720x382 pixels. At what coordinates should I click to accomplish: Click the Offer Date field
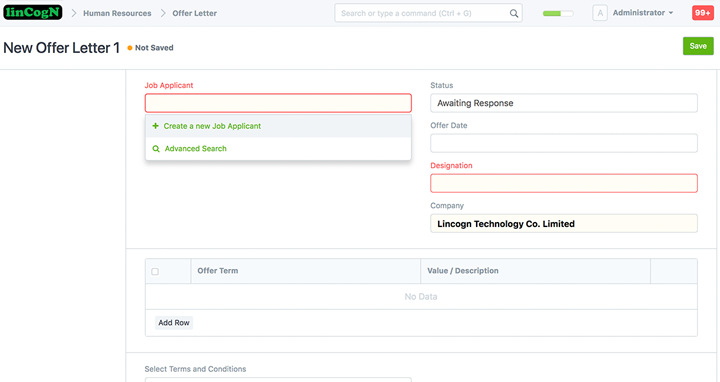564,143
